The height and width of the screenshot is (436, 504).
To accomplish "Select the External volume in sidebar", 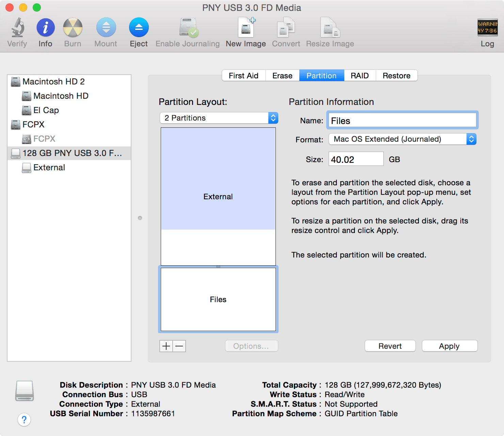I will 49,167.
